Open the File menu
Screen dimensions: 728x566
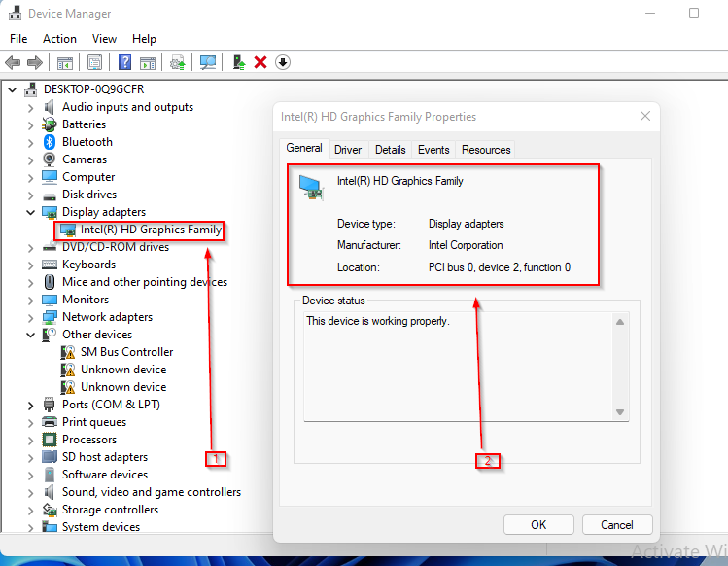click(x=18, y=39)
